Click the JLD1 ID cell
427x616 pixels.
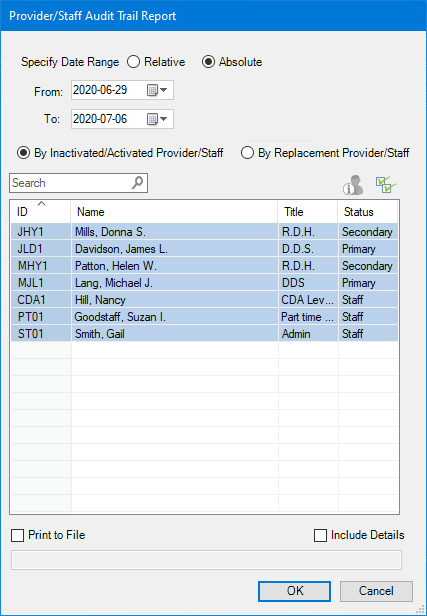pos(41,249)
